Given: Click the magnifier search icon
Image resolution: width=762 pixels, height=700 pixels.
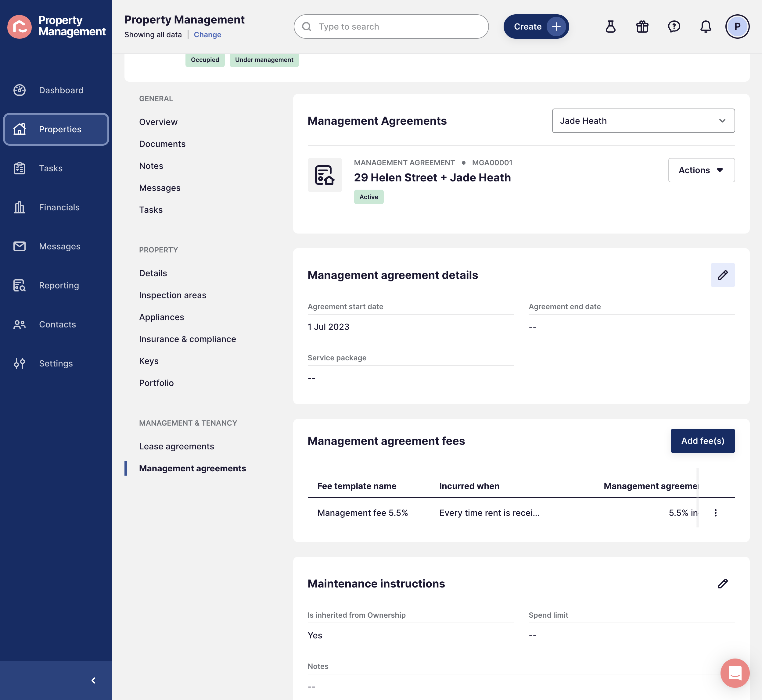Looking at the screenshot, I should coord(307,27).
